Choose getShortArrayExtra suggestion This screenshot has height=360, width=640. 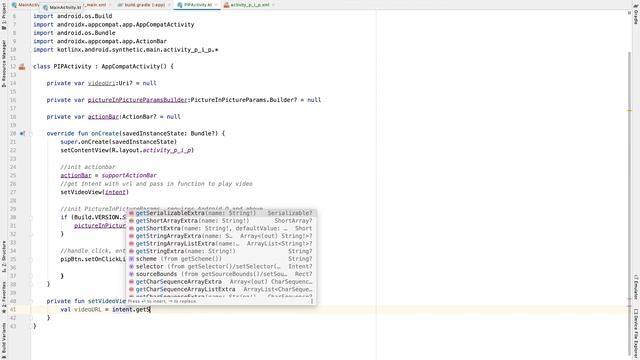221,221
